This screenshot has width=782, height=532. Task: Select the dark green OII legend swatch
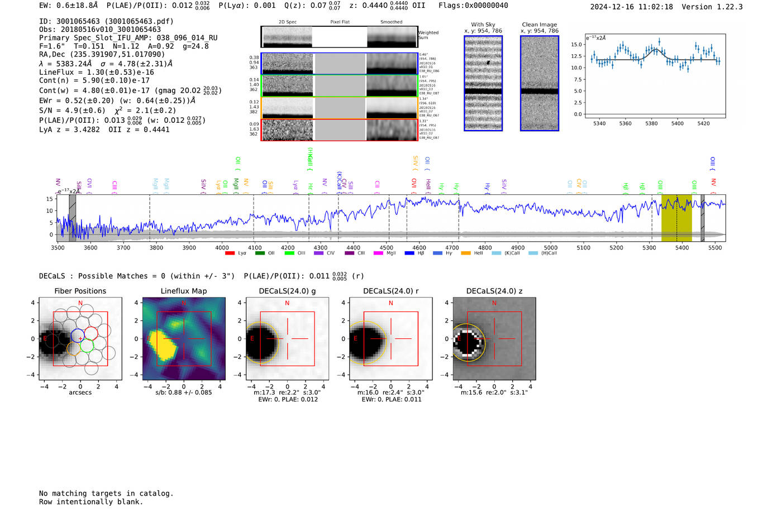click(260, 253)
